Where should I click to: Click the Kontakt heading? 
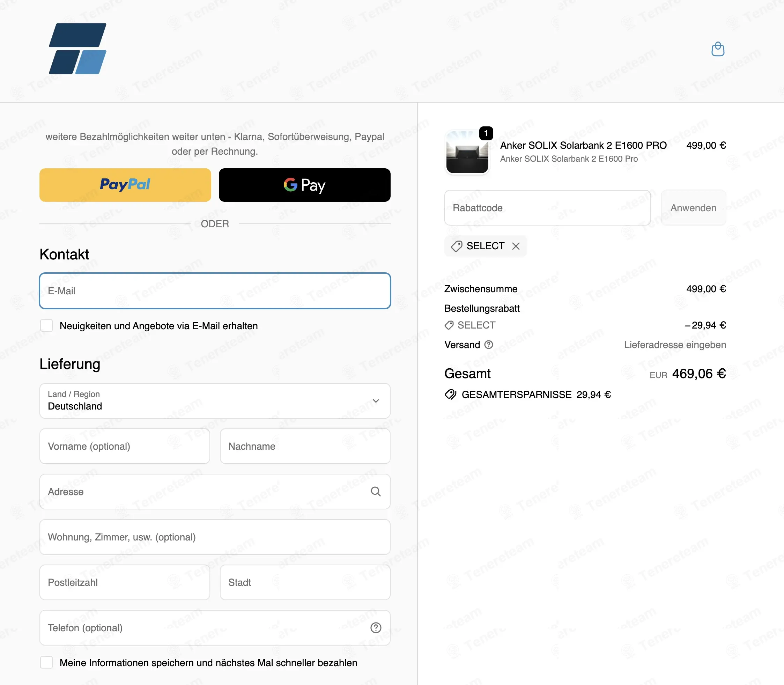tap(64, 254)
